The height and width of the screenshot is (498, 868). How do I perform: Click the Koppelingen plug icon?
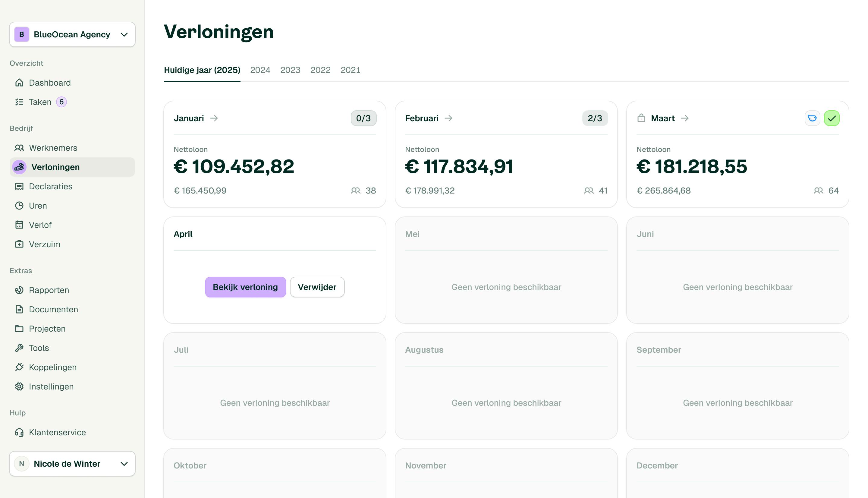[19, 367]
